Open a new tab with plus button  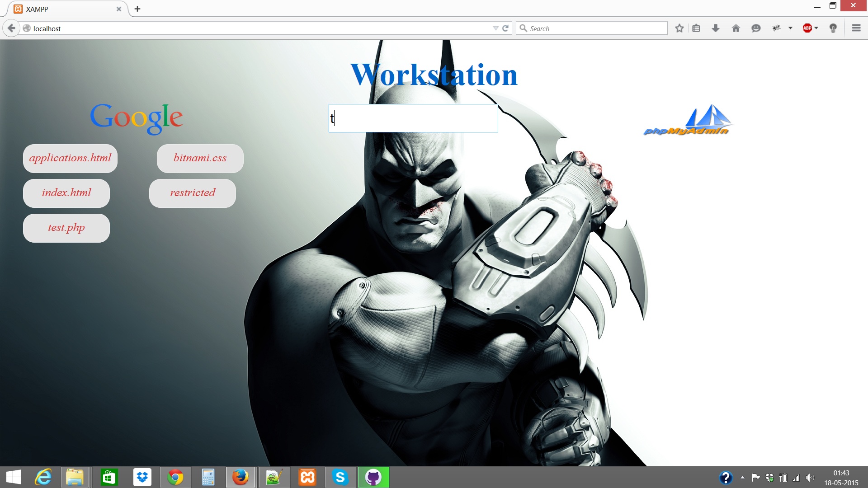(137, 9)
